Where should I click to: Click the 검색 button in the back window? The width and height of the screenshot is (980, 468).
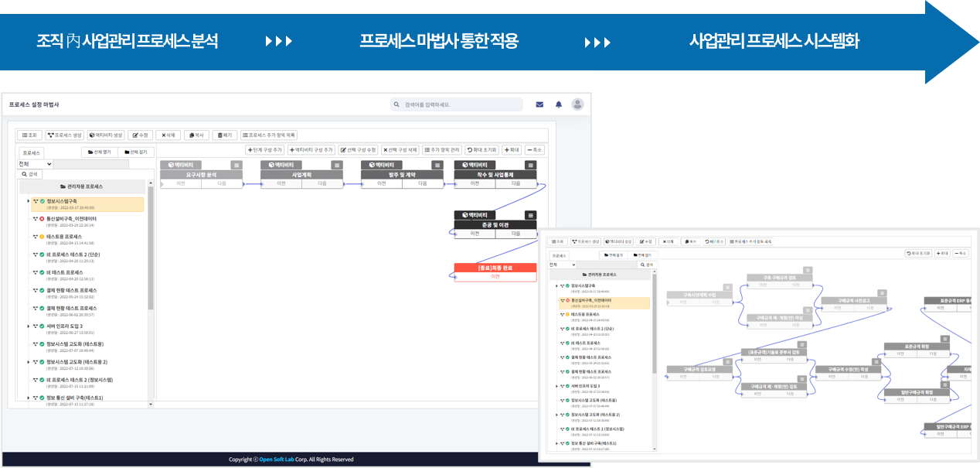(x=30, y=174)
